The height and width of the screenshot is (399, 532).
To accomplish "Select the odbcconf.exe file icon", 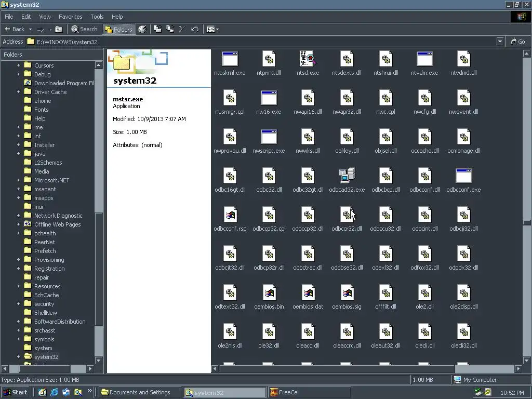I will pos(463,176).
